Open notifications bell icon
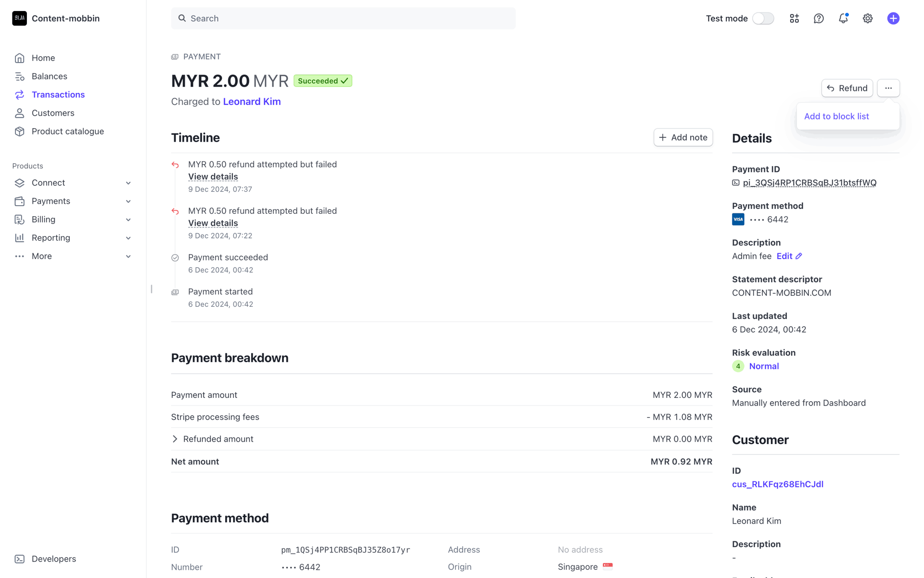Viewport: 924px width, 578px height. pyautogui.click(x=843, y=18)
